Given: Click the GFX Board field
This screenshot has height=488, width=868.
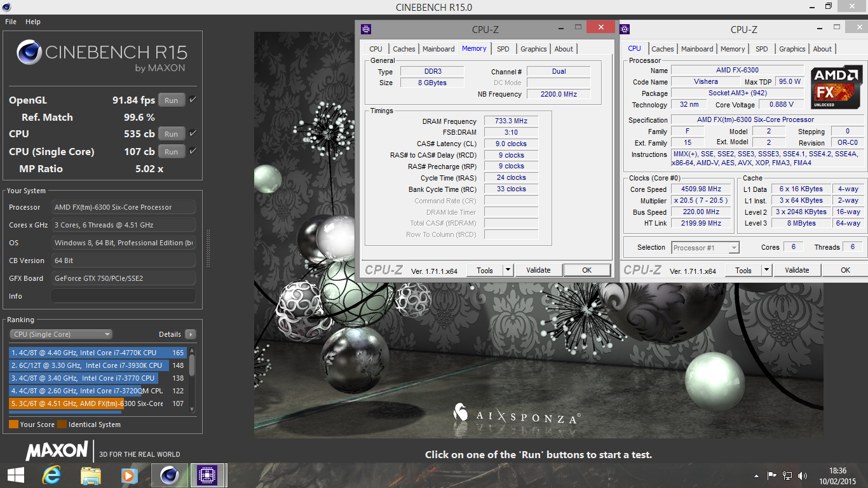Looking at the screenshot, I should [123, 278].
